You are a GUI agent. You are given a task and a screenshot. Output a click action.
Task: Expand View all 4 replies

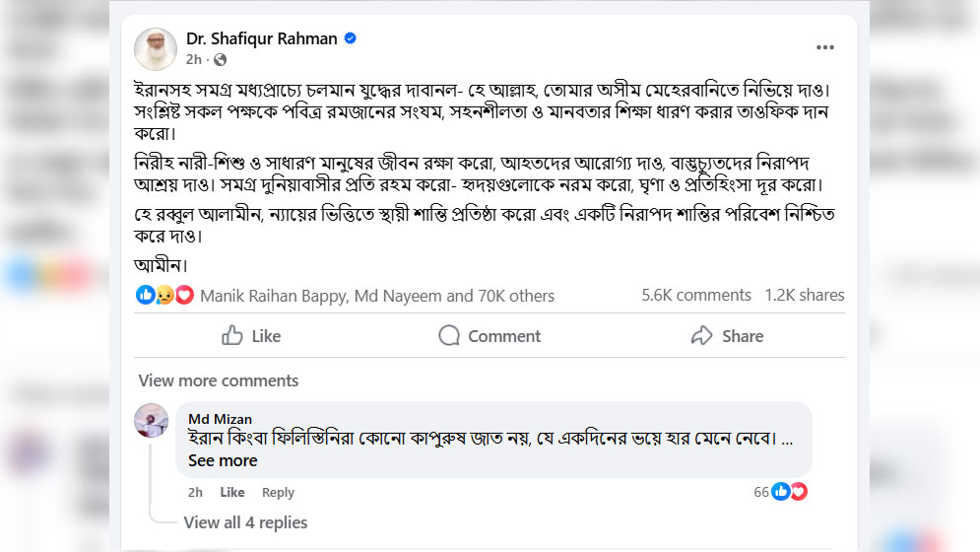pos(245,522)
